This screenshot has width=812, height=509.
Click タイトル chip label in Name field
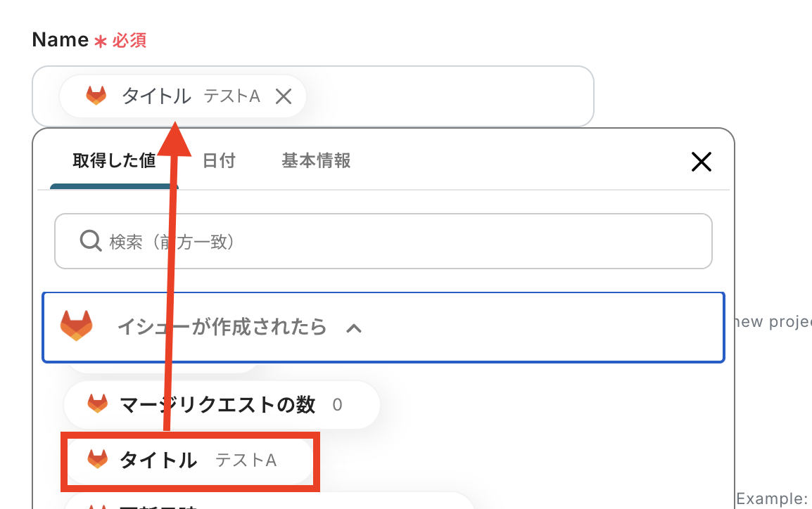tap(156, 96)
